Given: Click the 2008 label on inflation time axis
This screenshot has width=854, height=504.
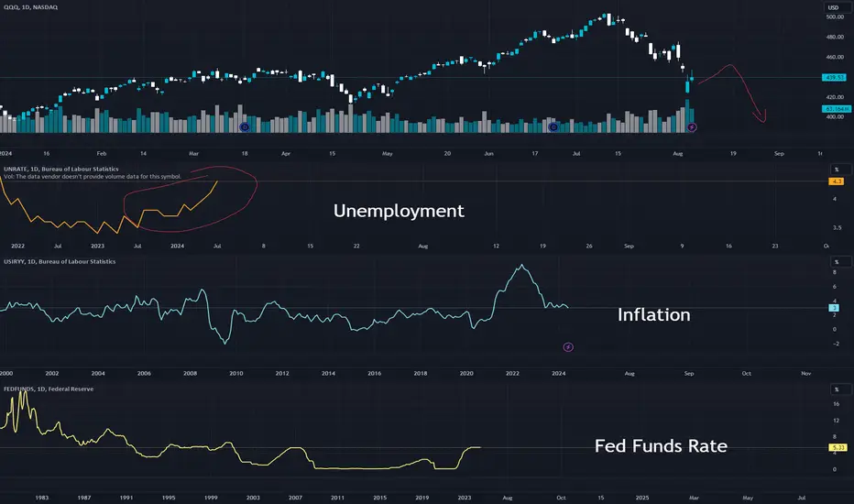Looking at the screenshot, I should point(190,374).
